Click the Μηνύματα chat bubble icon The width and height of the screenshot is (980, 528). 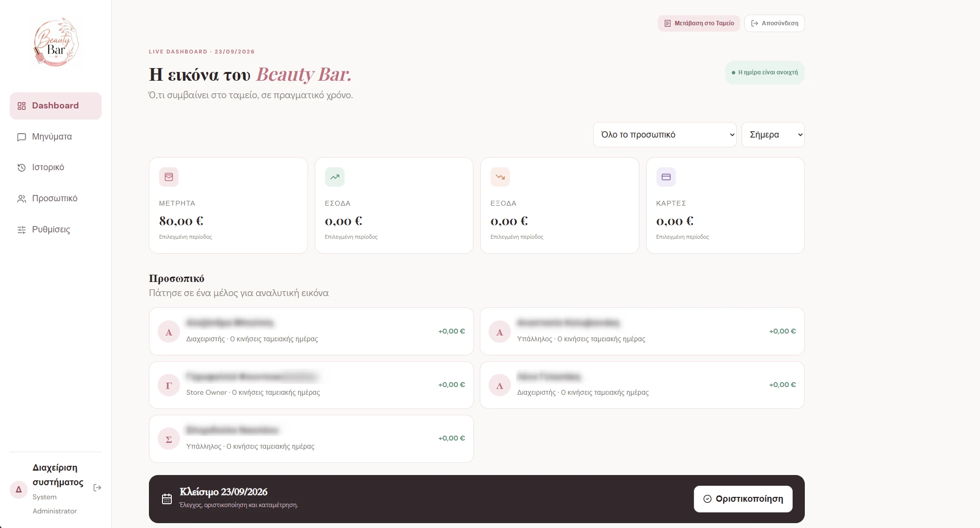[21, 137]
